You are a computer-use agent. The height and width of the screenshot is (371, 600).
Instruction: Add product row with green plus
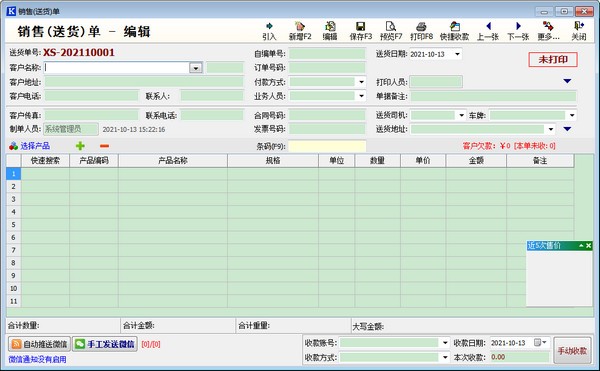(x=80, y=146)
